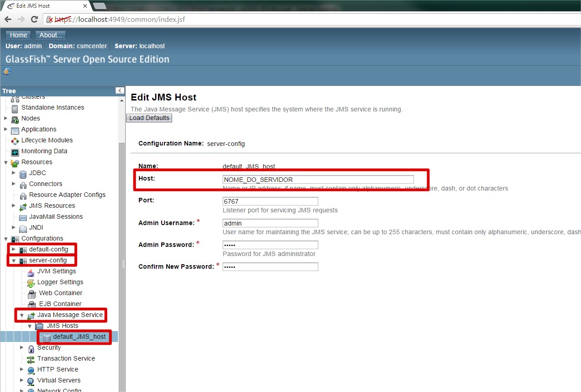Screen dimensions: 581x392
Task: Expand the default-config node arrow
Action: [14, 249]
